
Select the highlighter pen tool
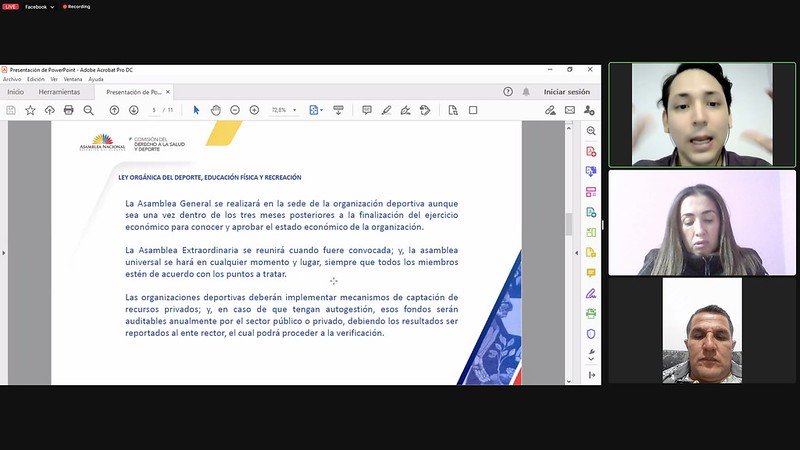(x=386, y=110)
